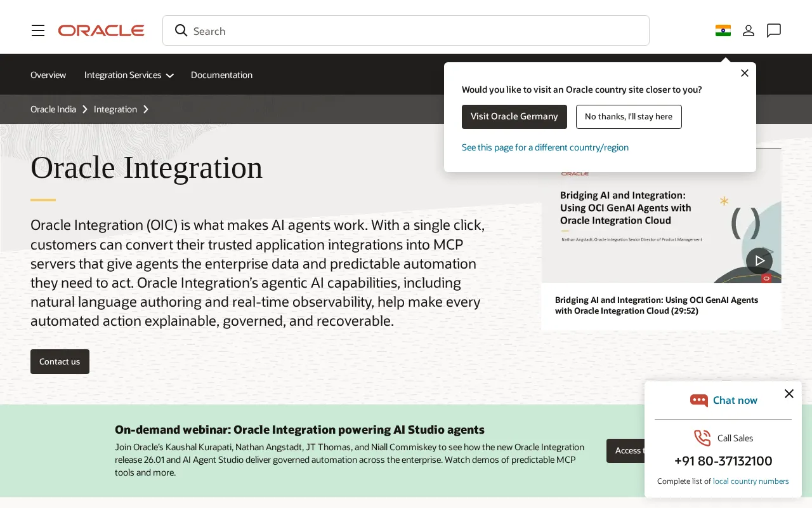
Task: Expand the Integration Services dropdown
Action: point(129,75)
